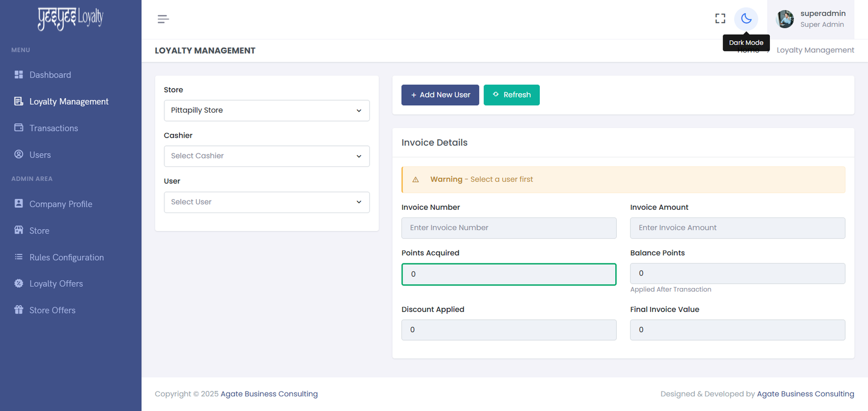The image size is (868, 411).
Task: Enter fullscreen using the expand icon
Action: tap(720, 19)
